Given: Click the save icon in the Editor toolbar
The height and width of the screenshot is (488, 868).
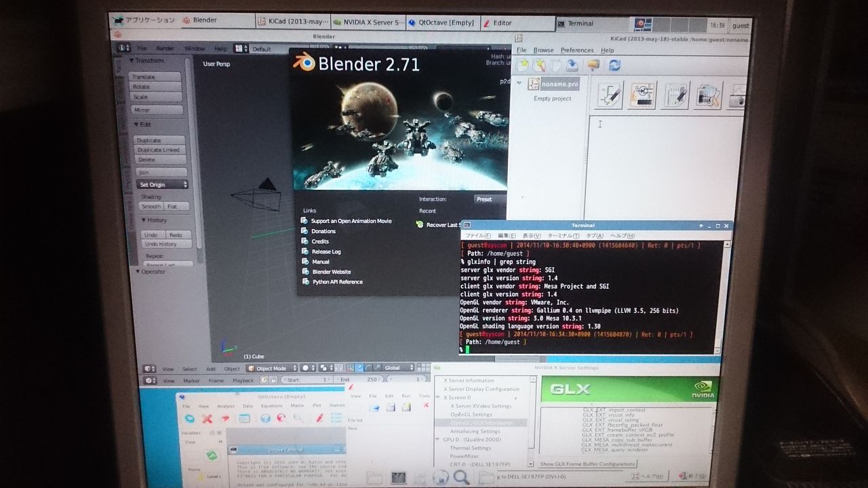Looking at the screenshot, I should [x=391, y=407].
